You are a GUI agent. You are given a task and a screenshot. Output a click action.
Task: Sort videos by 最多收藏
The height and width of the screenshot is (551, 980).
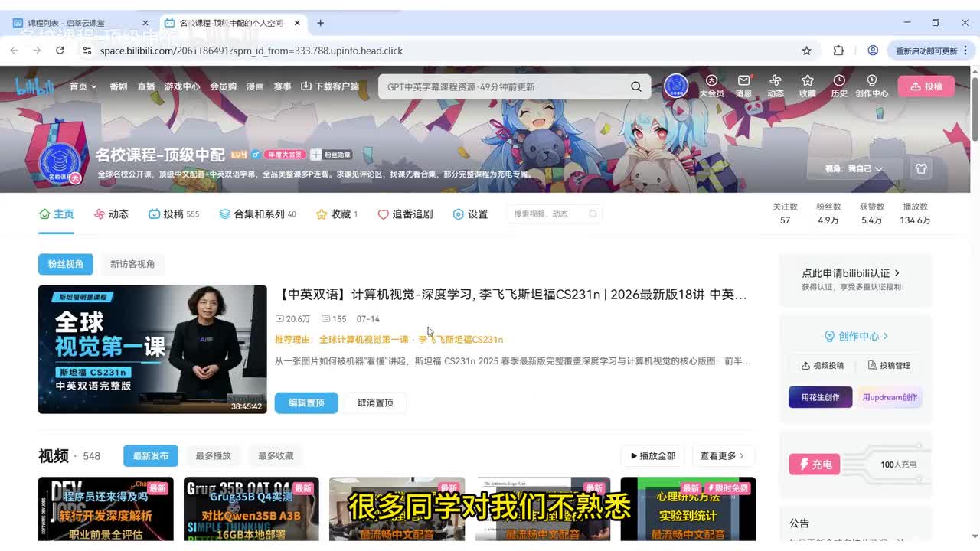click(x=276, y=456)
